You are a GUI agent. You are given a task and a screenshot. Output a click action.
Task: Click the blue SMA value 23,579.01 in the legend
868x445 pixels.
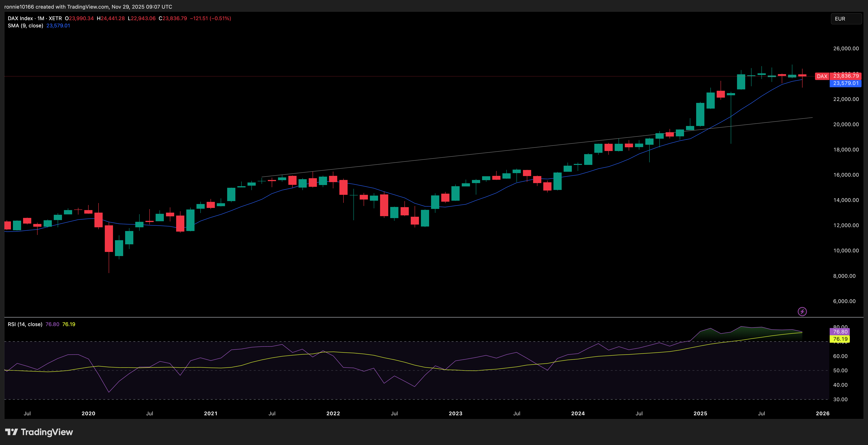point(58,26)
